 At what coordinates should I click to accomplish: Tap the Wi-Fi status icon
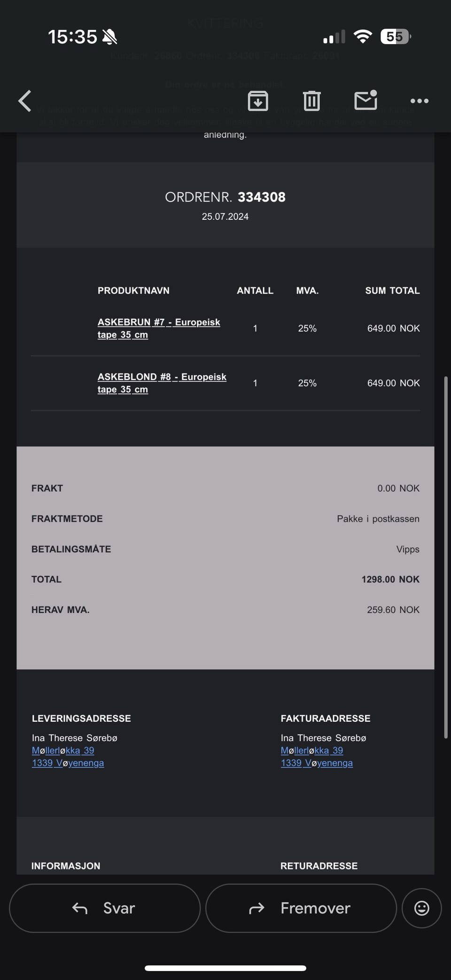click(x=362, y=37)
